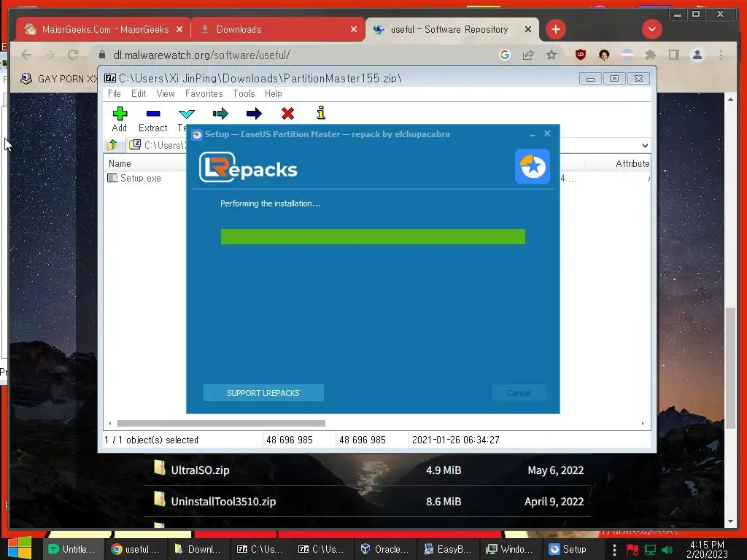
Task: Click the date 2021-01-26 in 7-Zip status bar
Action: pos(456,440)
